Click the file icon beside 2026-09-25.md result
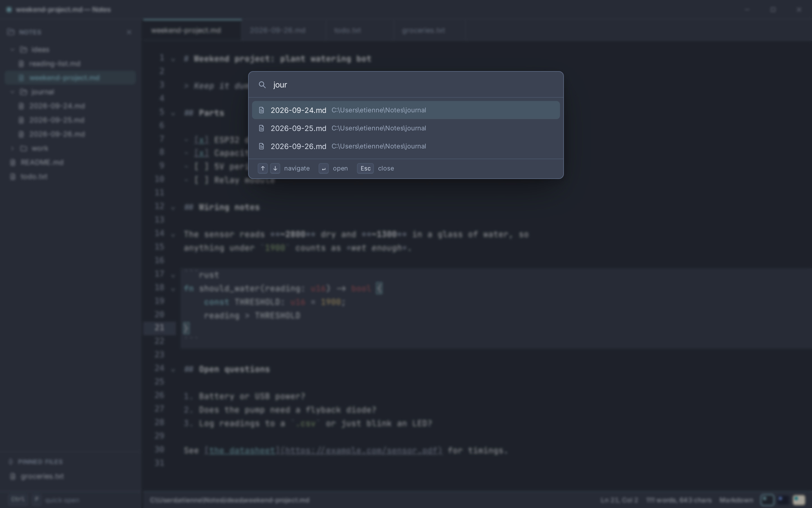 261,128
